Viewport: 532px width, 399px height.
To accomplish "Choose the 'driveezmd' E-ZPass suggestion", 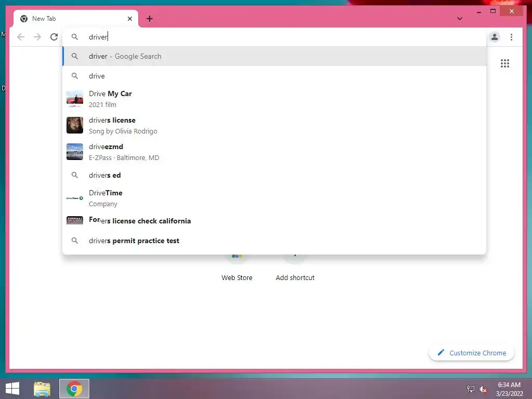I will tap(274, 152).
